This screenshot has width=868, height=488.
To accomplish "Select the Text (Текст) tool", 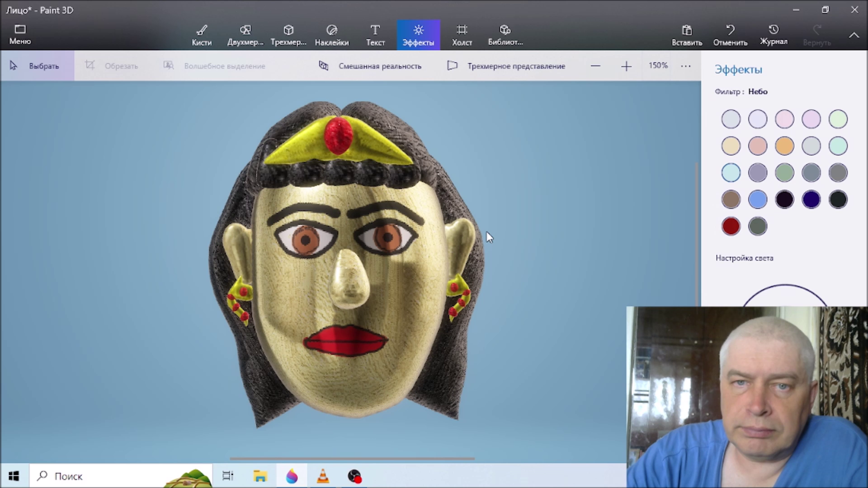I will pos(375,35).
